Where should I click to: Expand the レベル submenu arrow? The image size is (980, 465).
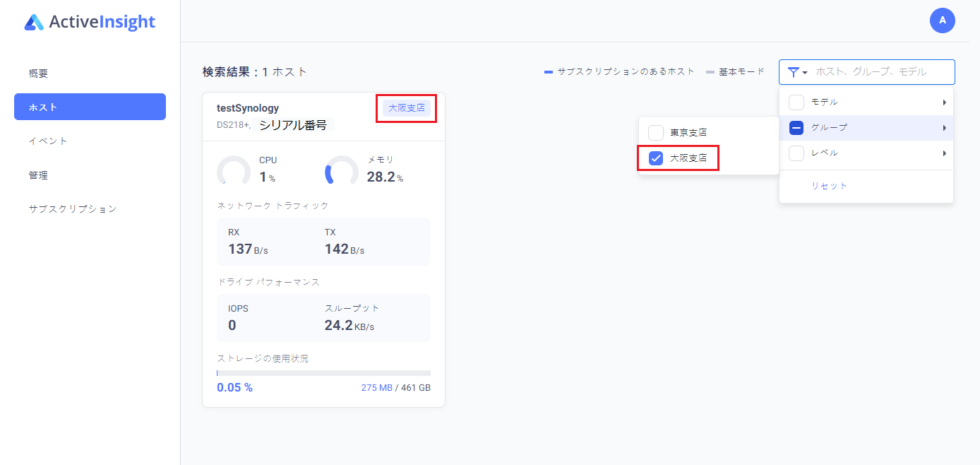(x=944, y=153)
